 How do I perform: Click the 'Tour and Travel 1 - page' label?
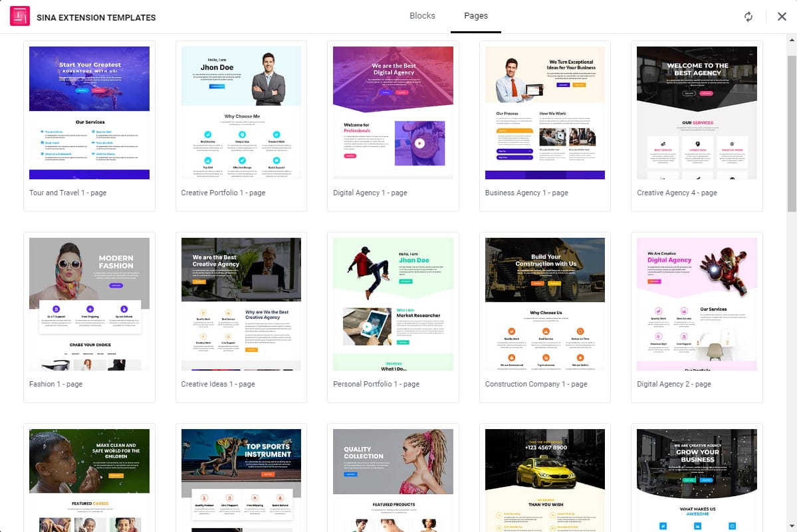point(68,193)
